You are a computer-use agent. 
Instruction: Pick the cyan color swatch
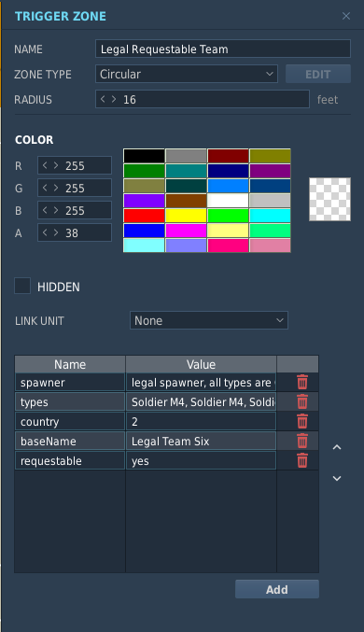(270, 216)
